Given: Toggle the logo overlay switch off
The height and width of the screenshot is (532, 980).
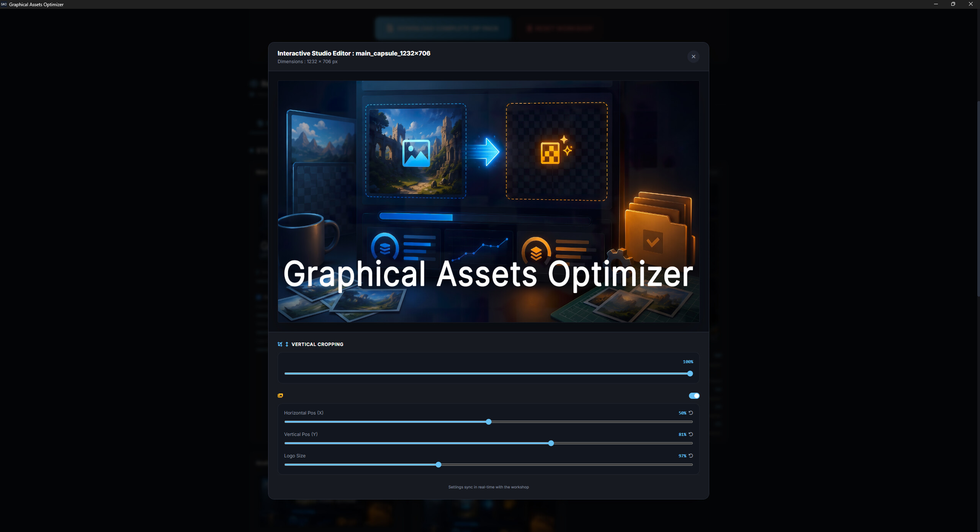Looking at the screenshot, I should click(694, 396).
